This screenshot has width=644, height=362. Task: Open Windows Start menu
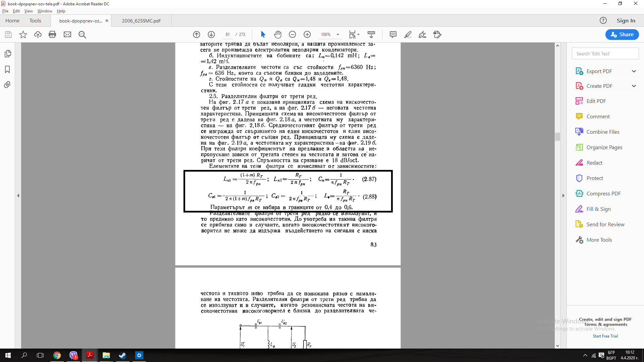click(8, 355)
